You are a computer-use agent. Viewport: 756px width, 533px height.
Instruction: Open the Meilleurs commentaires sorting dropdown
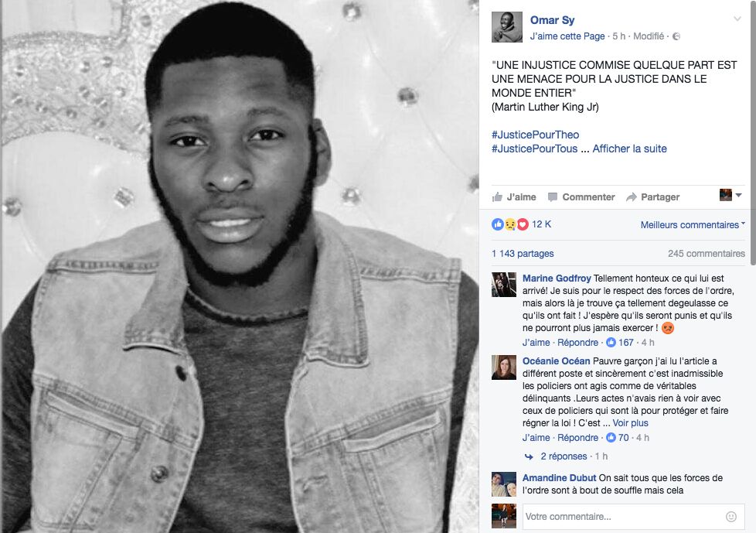(x=693, y=225)
